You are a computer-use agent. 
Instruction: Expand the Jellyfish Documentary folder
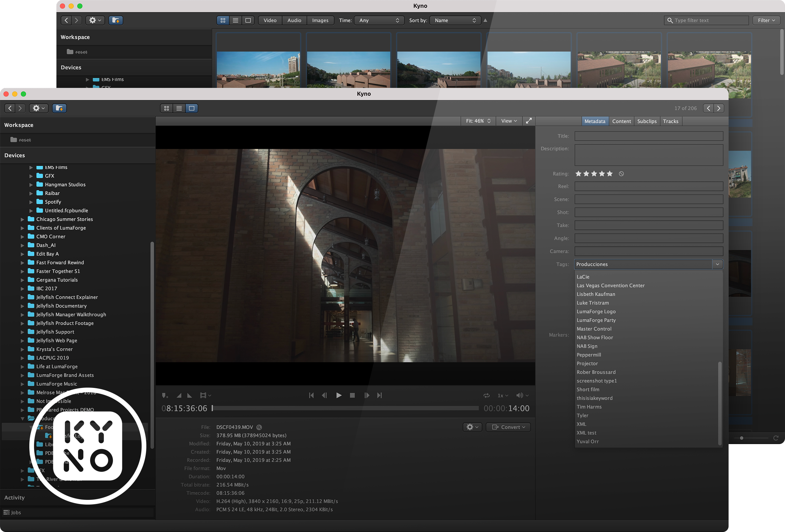coord(23,306)
